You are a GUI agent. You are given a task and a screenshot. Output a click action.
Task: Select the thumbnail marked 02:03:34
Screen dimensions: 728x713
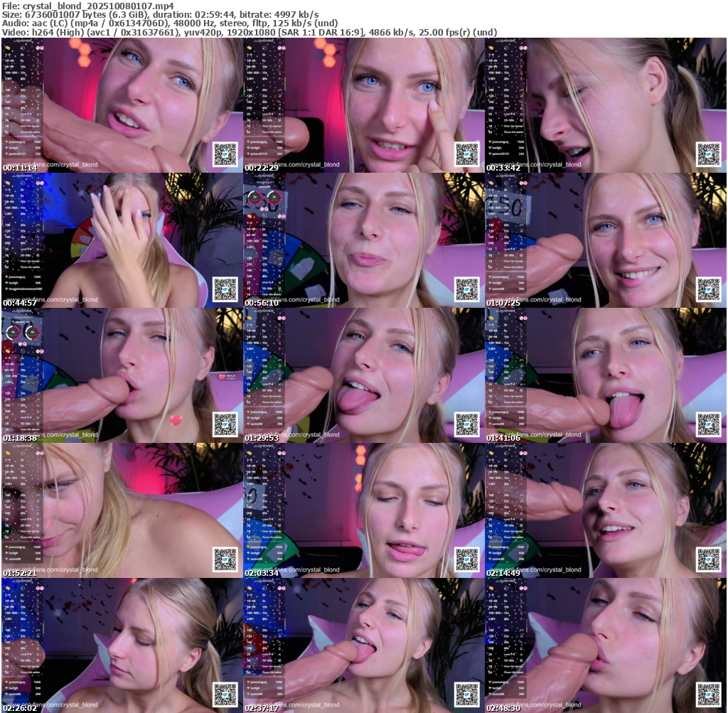363,510
